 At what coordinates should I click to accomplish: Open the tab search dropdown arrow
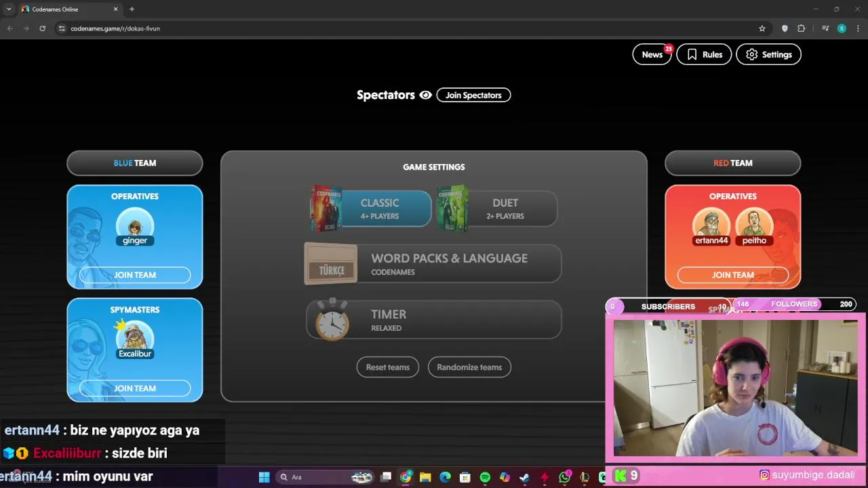[9, 9]
